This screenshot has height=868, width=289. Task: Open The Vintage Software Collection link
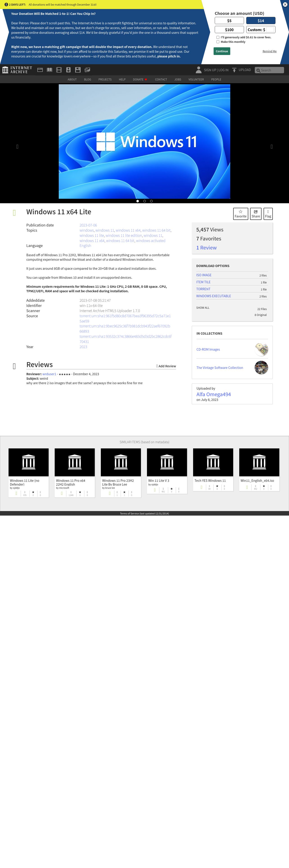pos(220,368)
